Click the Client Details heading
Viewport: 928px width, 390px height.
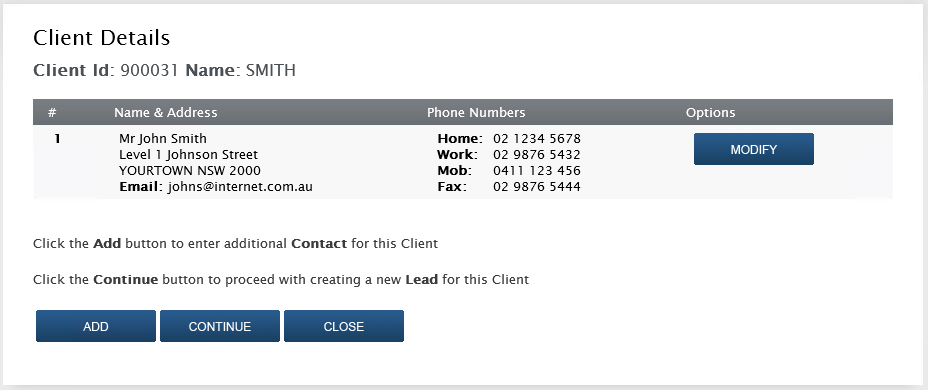[x=102, y=38]
